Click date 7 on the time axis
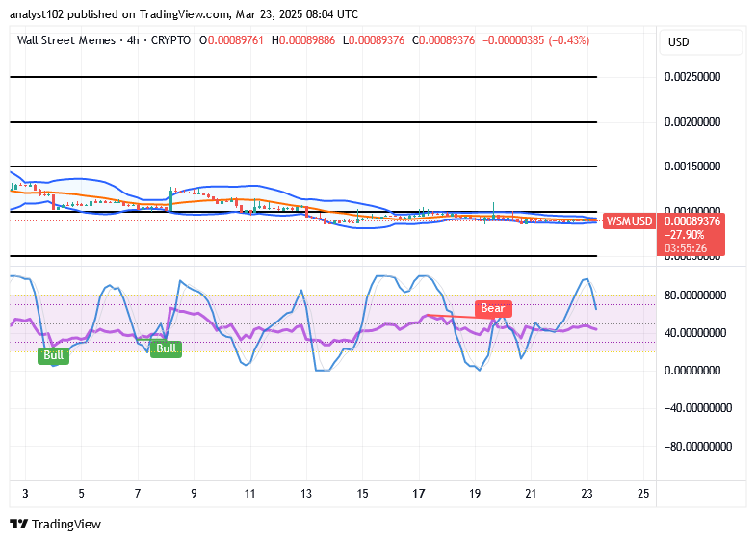Image resolution: width=756 pixels, height=541 pixels. click(138, 494)
